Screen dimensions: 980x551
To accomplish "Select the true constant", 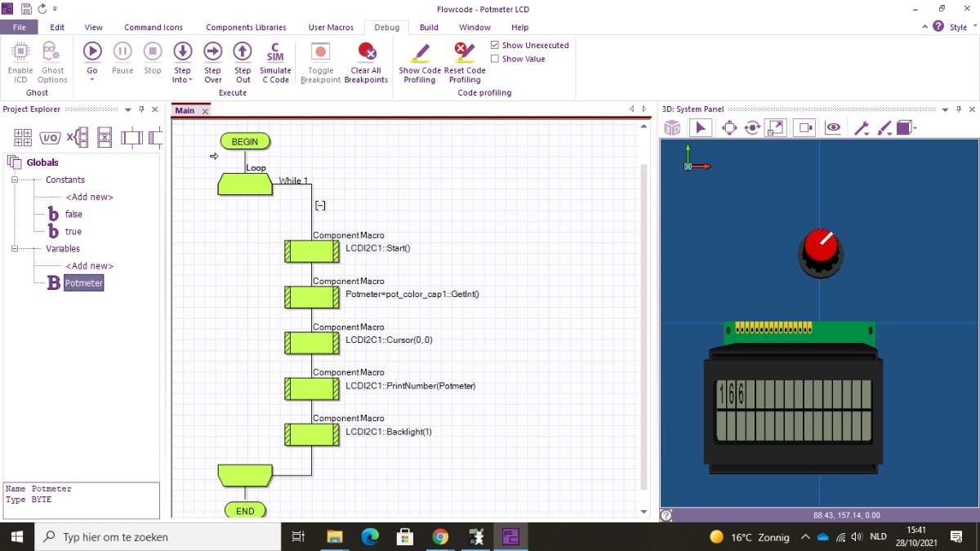I will (x=73, y=231).
